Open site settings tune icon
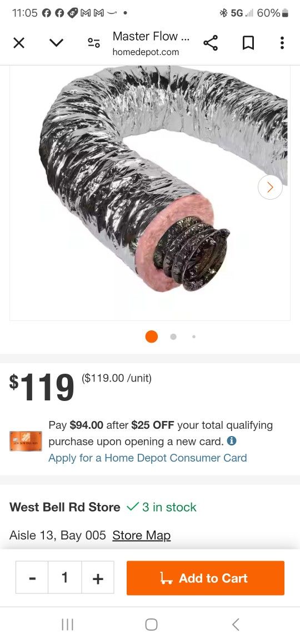Image resolution: width=300 pixels, height=644 pixels. (x=93, y=43)
